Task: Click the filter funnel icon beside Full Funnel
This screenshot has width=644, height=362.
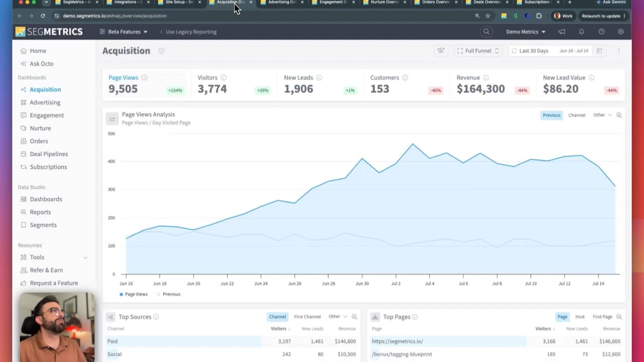Action: click(441, 51)
